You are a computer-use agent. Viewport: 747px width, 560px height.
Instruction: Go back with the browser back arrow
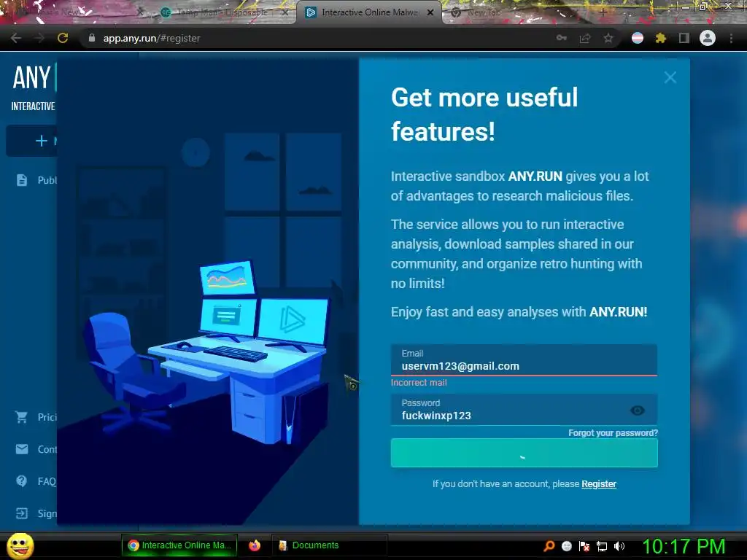pos(16,38)
